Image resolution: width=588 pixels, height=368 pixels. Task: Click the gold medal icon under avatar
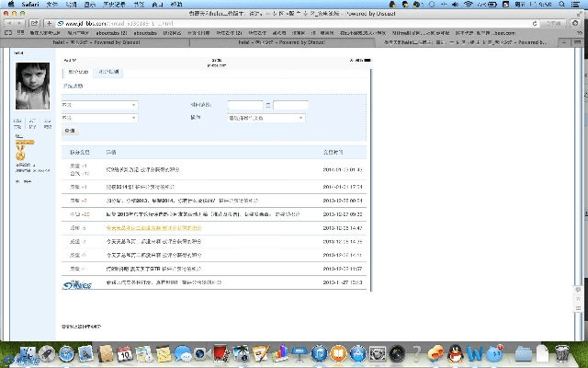pyautogui.click(x=19, y=154)
